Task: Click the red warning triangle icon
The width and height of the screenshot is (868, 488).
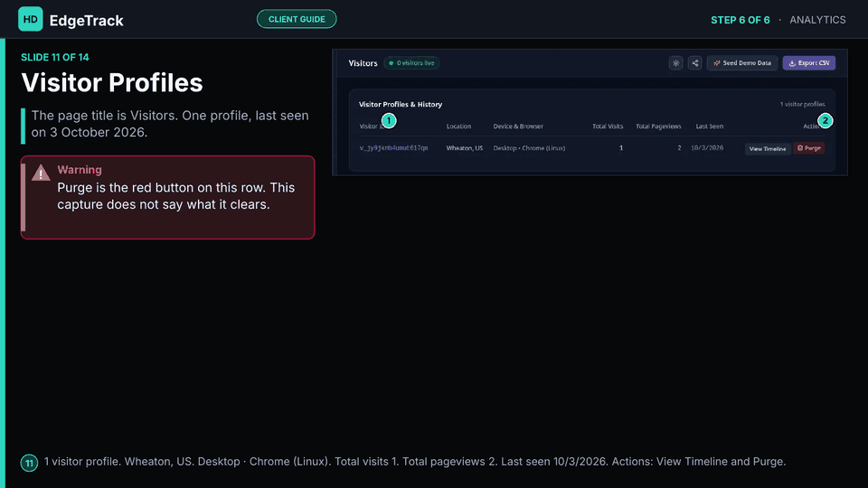Action: (x=41, y=174)
